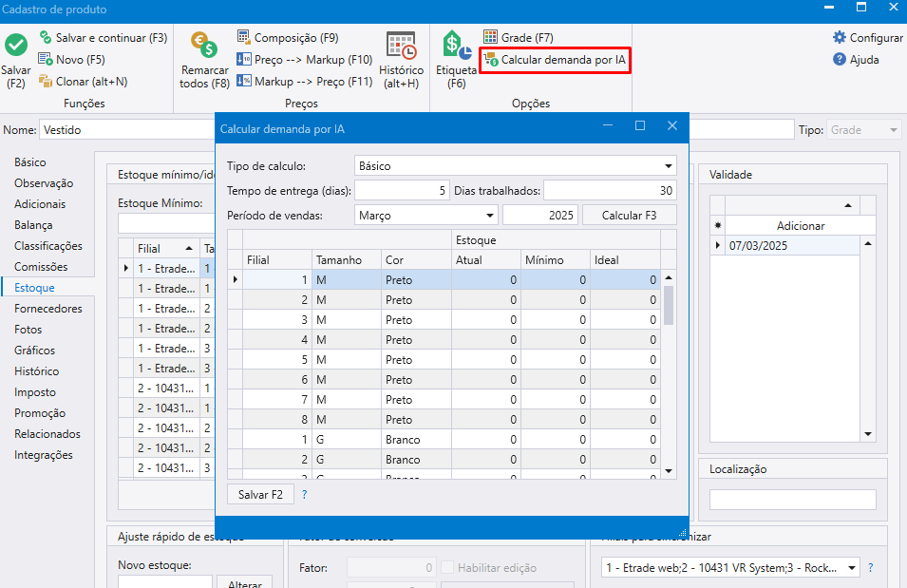
Task: Click Tamanho column header in dialog
Action: pyautogui.click(x=347, y=260)
